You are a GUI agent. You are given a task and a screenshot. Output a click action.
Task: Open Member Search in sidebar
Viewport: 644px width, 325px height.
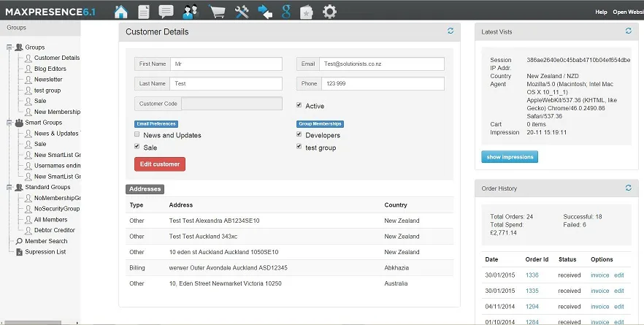pyautogui.click(x=46, y=241)
